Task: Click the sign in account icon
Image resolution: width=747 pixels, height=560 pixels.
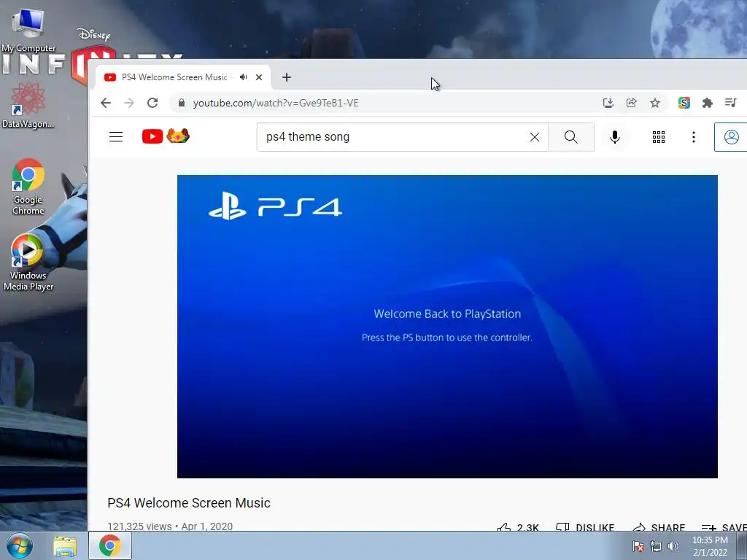Action: pos(731,137)
